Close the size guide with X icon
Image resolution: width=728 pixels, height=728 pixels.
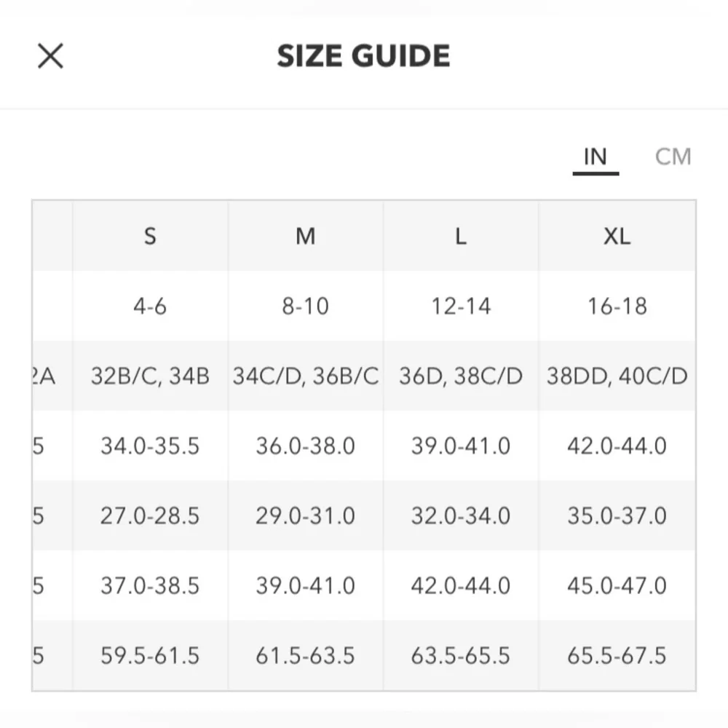(50, 56)
